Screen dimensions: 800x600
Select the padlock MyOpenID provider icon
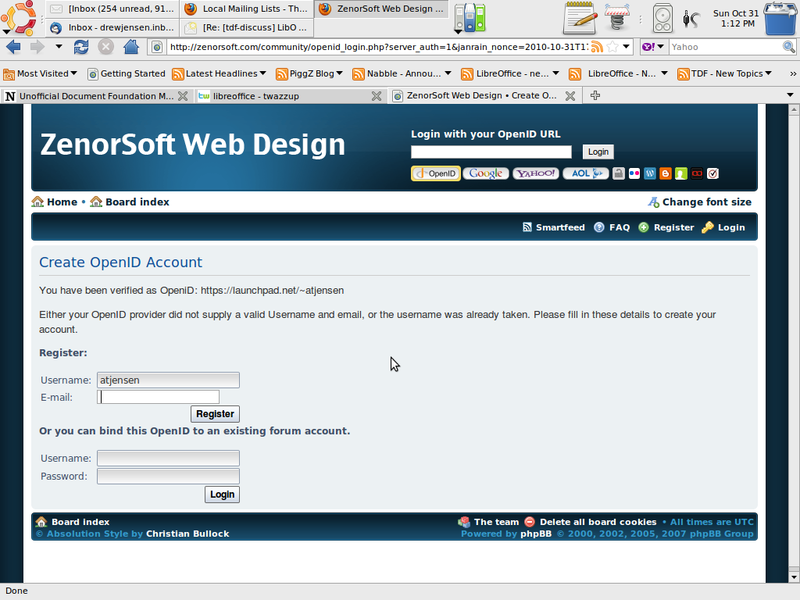(x=618, y=173)
